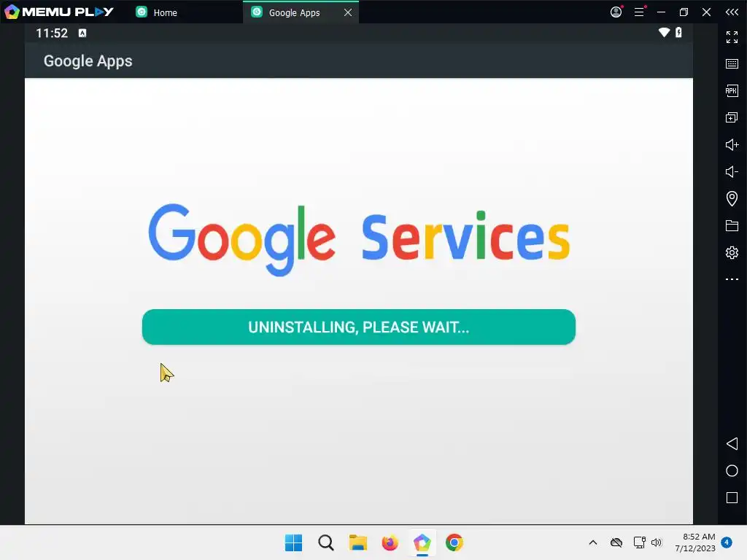Tap the Android recent apps square

[x=732, y=497]
